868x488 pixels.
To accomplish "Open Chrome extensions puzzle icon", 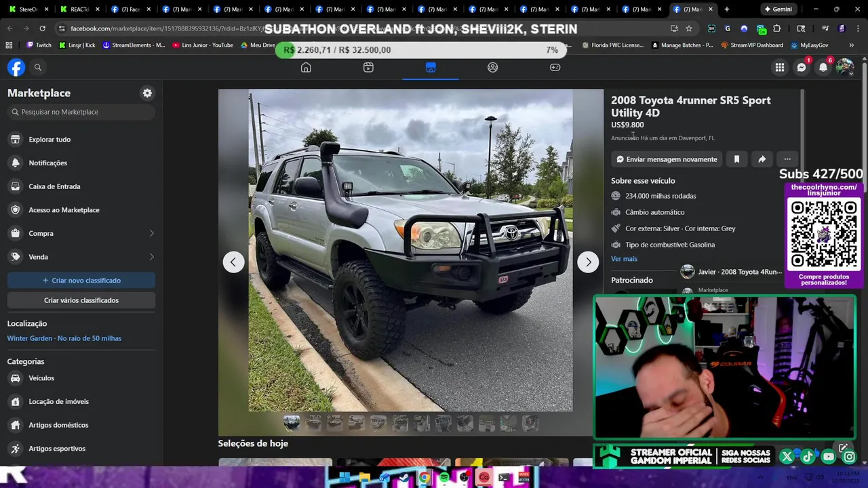I will tap(777, 28).
